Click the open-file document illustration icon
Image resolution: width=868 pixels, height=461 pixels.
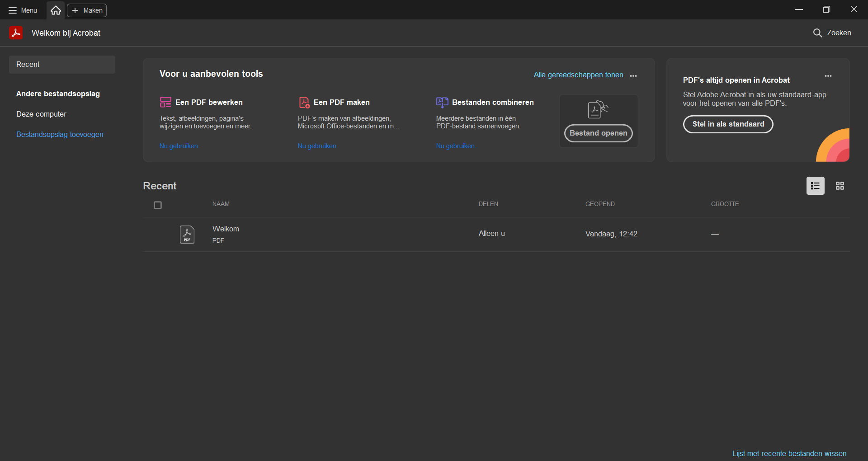pos(598,109)
